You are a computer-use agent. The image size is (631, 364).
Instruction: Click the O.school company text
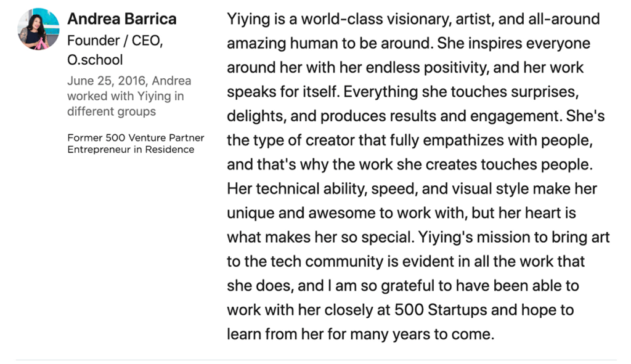pos(95,60)
